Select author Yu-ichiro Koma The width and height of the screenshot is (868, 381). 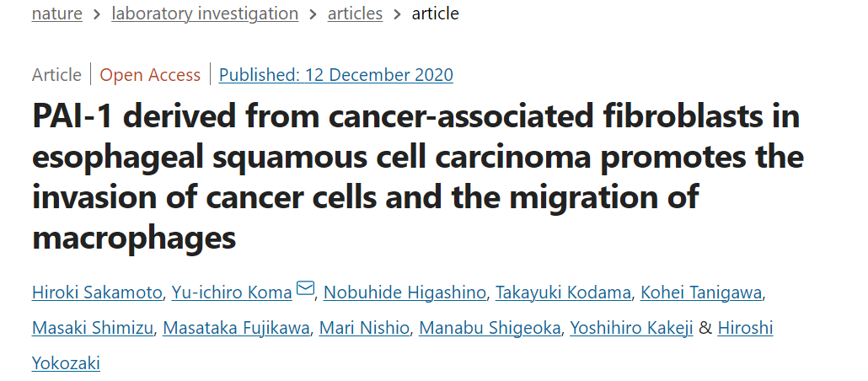pos(232,292)
